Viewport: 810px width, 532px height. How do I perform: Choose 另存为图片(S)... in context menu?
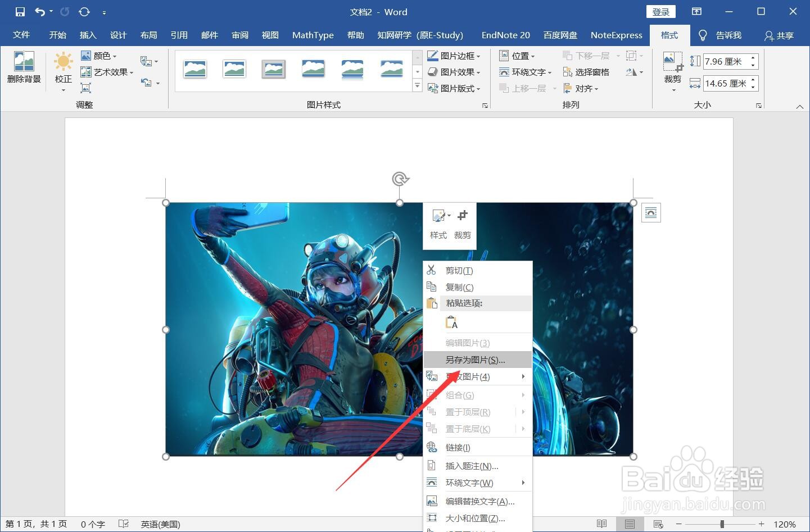pyautogui.click(x=478, y=360)
